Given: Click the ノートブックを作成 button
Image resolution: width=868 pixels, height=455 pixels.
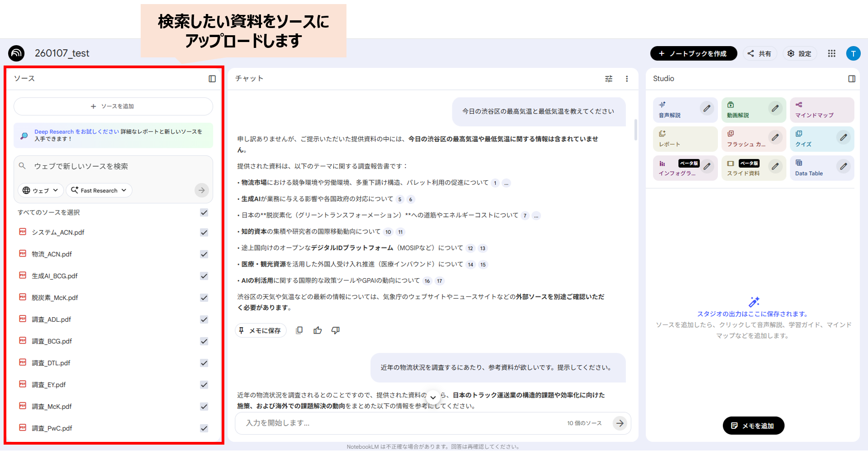Looking at the screenshot, I should (x=693, y=53).
